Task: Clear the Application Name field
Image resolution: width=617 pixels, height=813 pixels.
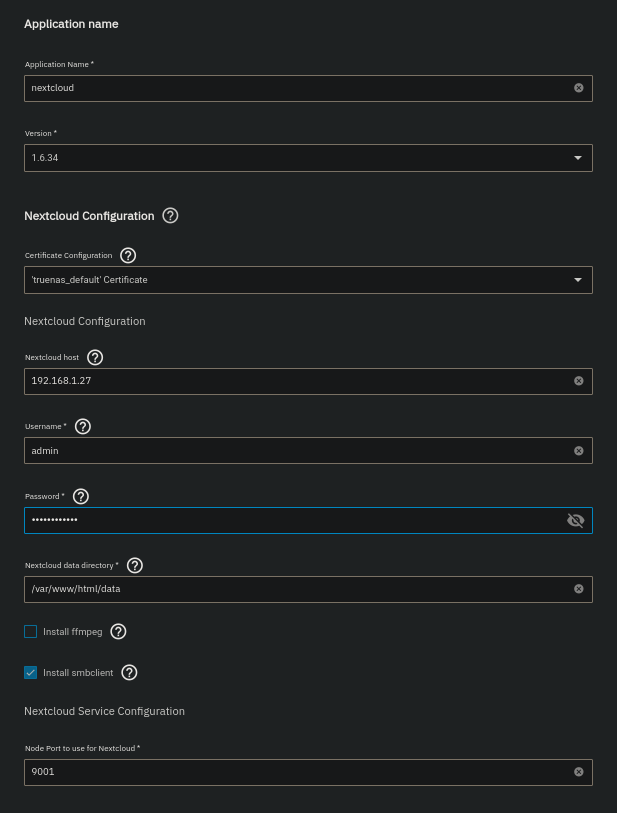Action: tap(579, 88)
